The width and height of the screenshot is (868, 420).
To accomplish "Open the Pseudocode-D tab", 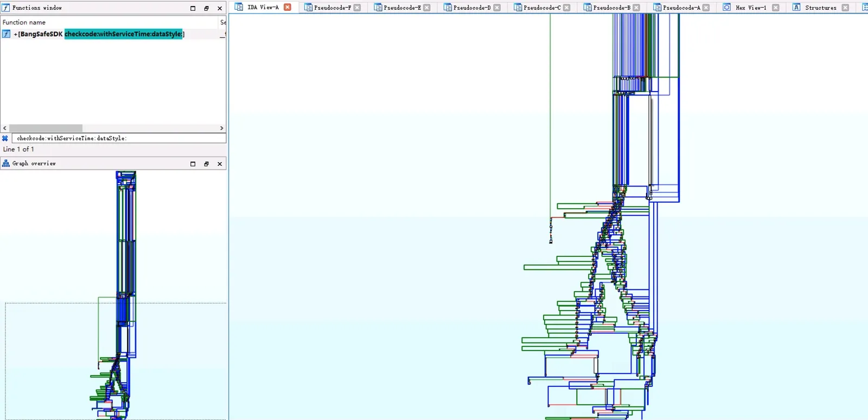I will (x=472, y=8).
